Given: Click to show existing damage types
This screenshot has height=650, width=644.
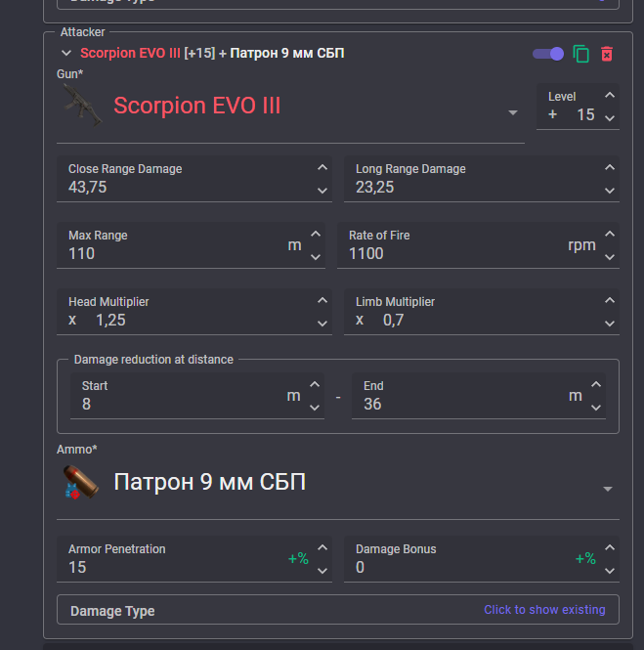Looking at the screenshot, I should pyautogui.click(x=544, y=610).
